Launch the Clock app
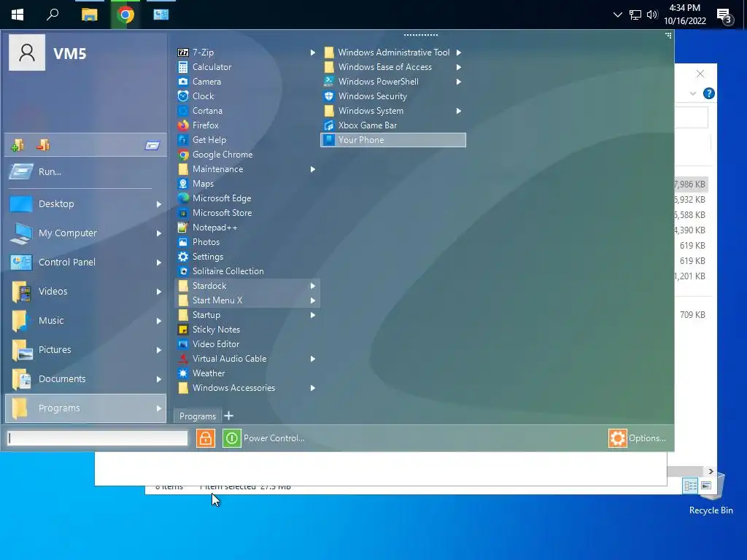The image size is (747, 560). 247,96
